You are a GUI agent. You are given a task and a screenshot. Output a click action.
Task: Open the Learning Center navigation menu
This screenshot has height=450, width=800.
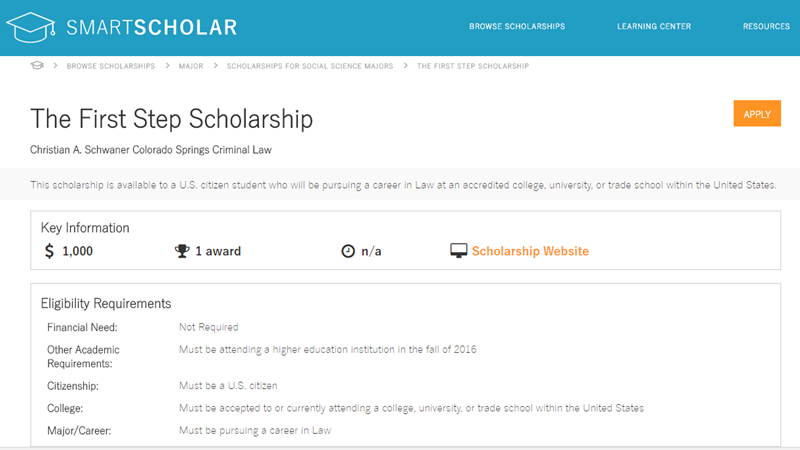654,26
